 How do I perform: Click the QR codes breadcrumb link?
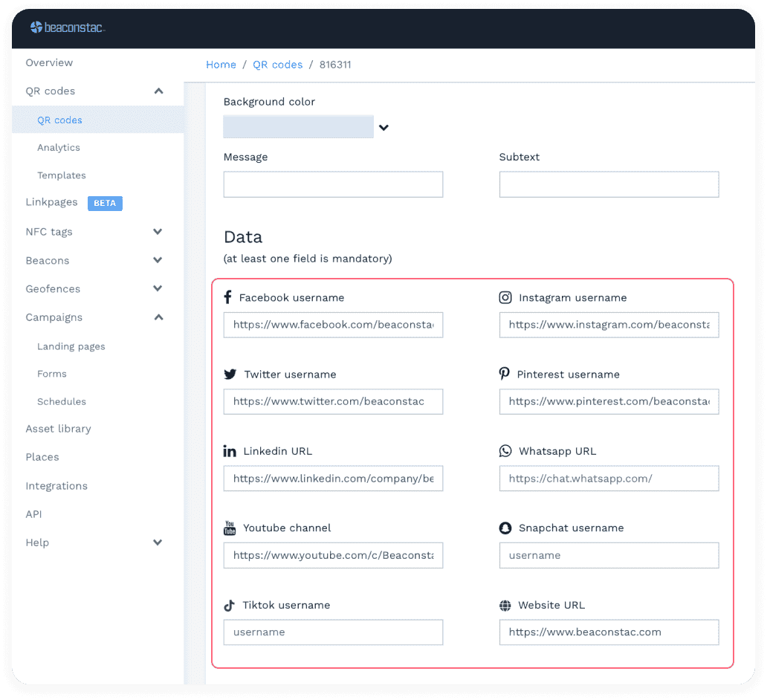point(277,65)
